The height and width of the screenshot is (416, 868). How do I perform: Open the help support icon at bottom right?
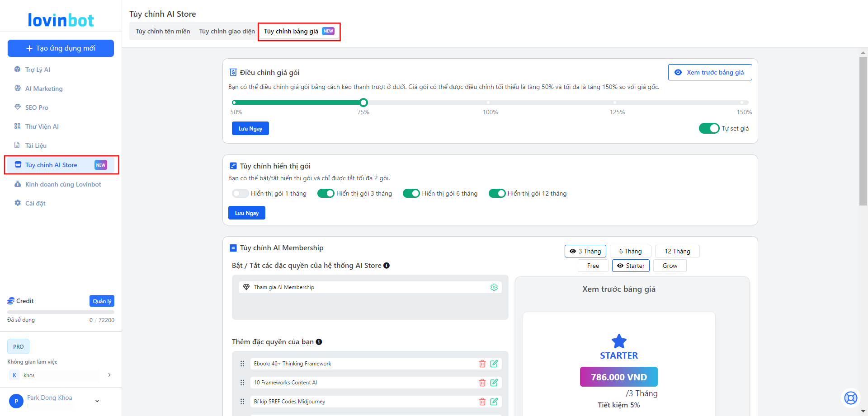[x=850, y=397]
